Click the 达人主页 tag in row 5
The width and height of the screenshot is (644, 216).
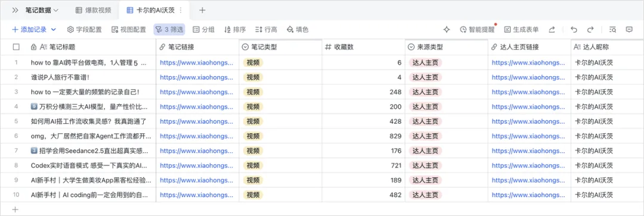pos(425,121)
